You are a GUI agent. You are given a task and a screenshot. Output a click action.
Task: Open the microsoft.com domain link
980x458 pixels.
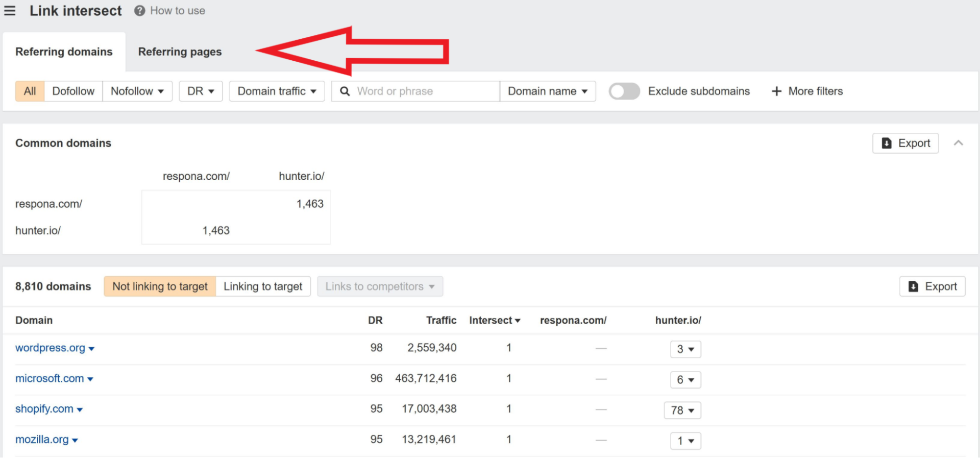coord(50,379)
